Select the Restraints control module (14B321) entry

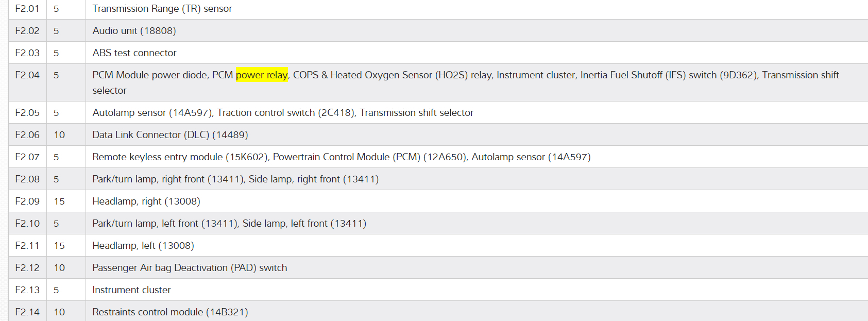[x=170, y=312]
